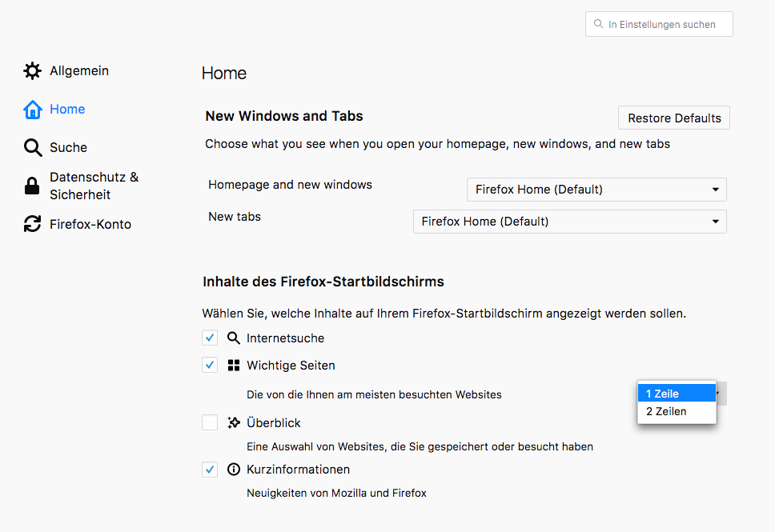Disable the Kurzinformationen checkbox

210,470
